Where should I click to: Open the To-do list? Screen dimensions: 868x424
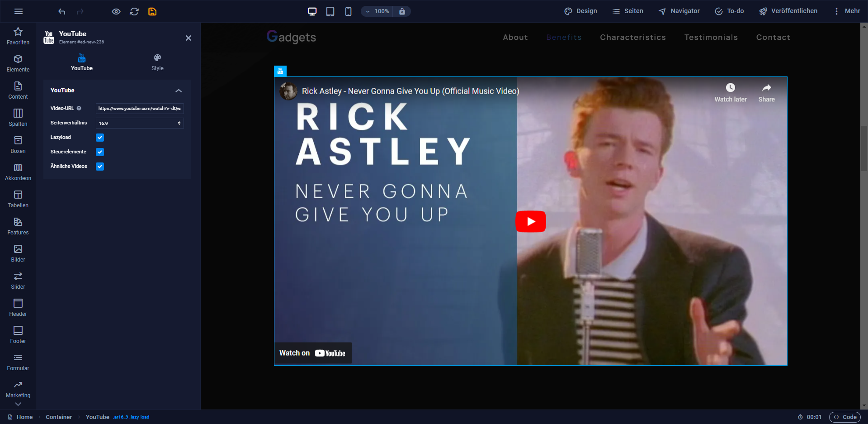(729, 11)
